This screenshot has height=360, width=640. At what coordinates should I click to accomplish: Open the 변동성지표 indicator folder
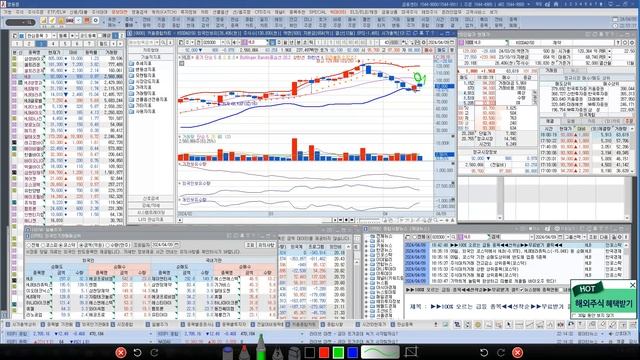142,69
